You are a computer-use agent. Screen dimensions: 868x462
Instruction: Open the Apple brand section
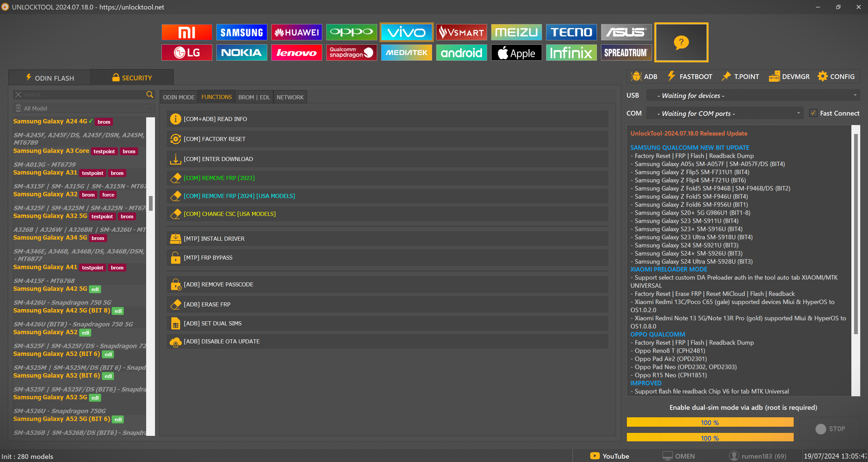click(516, 53)
